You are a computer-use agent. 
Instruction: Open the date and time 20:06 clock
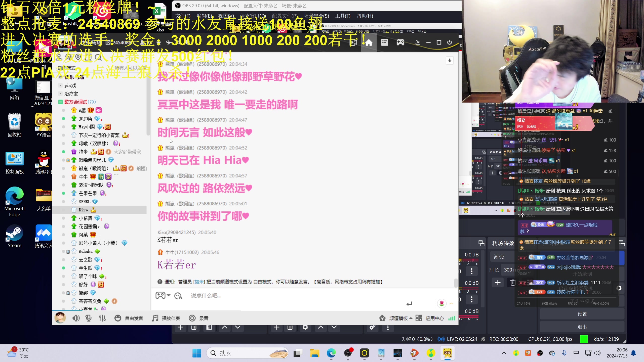click(x=617, y=353)
